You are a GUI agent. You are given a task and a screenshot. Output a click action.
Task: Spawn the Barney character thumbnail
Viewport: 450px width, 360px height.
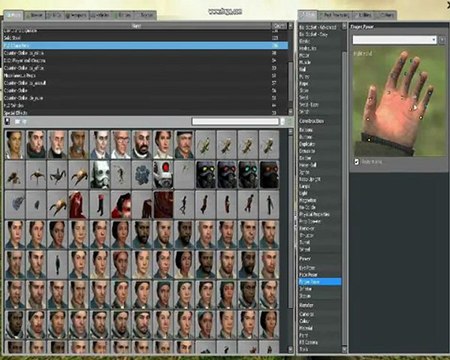(x=36, y=144)
